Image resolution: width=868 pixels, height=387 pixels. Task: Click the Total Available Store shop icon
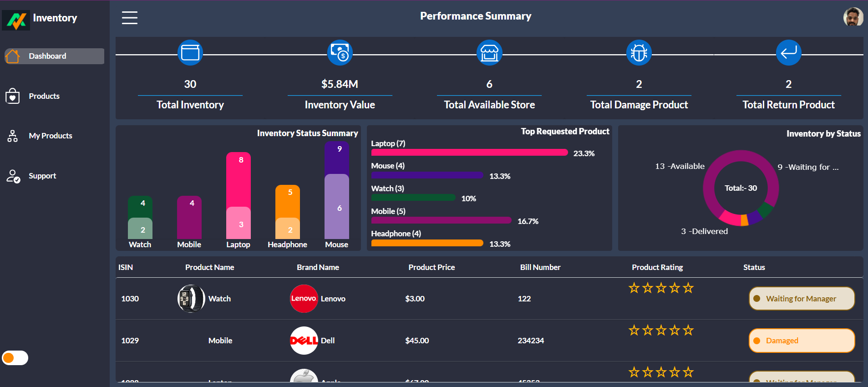(x=489, y=53)
